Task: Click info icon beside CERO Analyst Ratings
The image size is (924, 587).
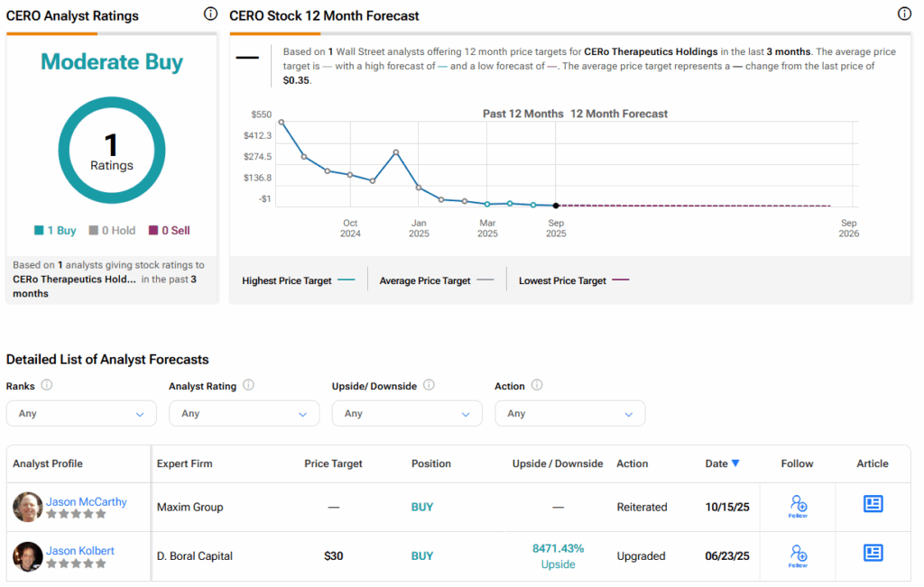Action: pyautogui.click(x=210, y=14)
